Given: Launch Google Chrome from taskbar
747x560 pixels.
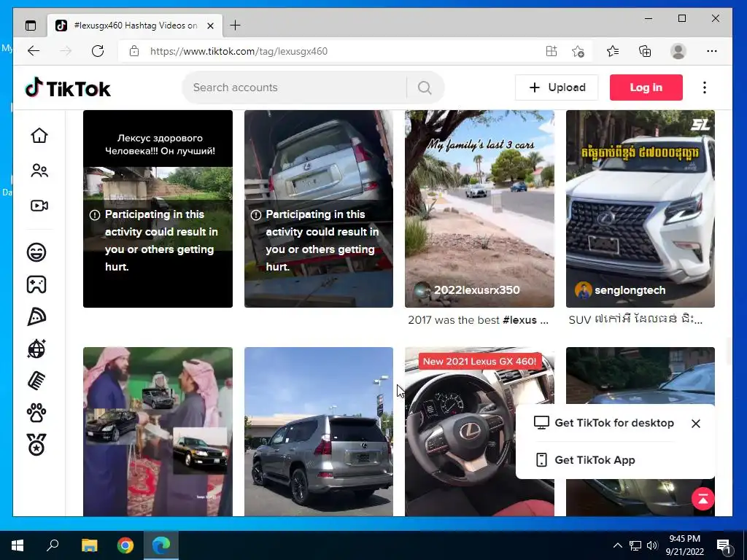Looking at the screenshot, I should [x=125, y=545].
